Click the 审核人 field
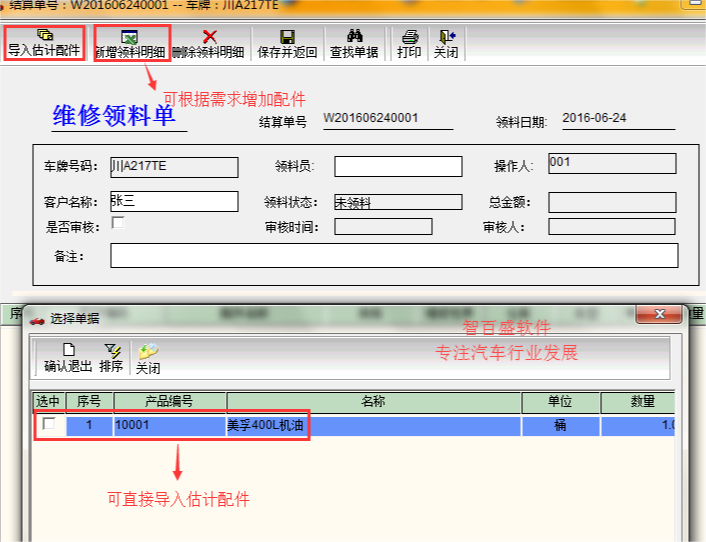Screen dimensions: 706x542 point(612,226)
